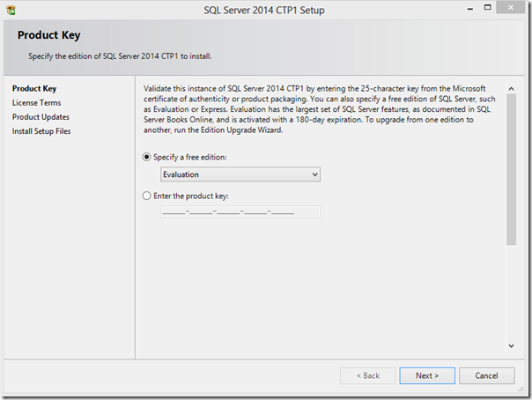Viewport: 532px width, 400px height.
Task: Select the 'Specify a free edition' radio button
Action: click(x=146, y=157)
